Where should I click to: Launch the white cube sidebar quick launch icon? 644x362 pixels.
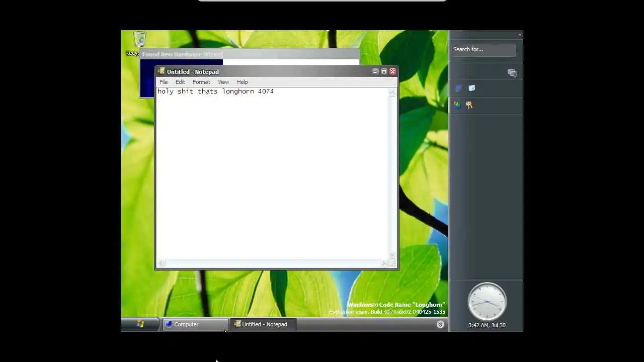(472, 88)
